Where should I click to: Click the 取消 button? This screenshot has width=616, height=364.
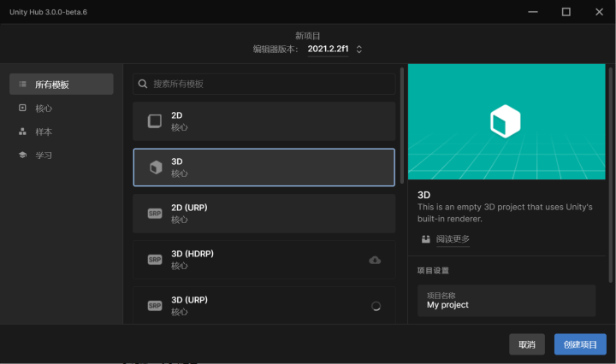click(x=527, y=344)
